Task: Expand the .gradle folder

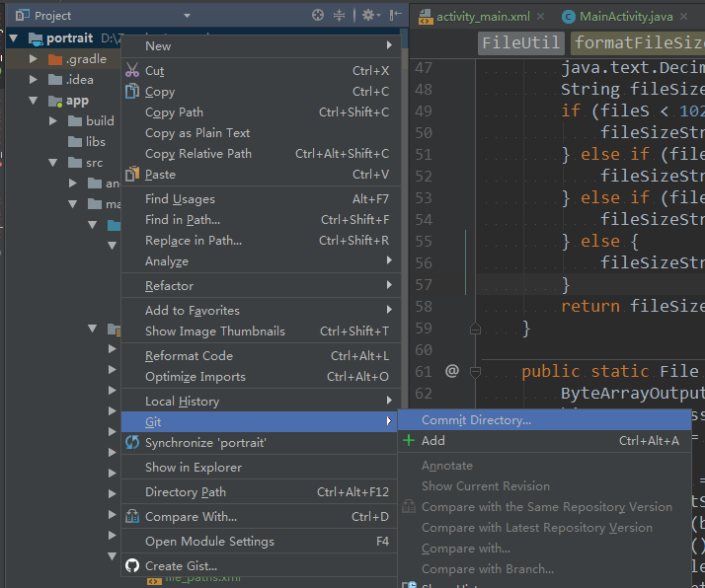Action: pos(34,59)
